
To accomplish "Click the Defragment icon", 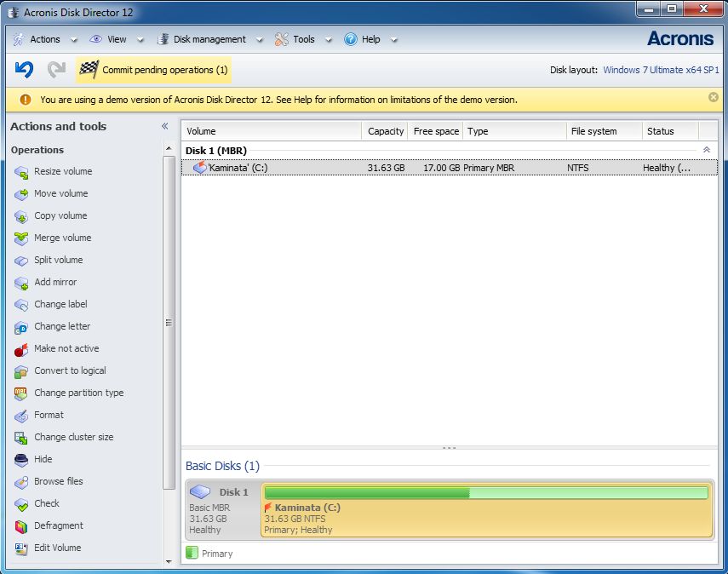I will click(x=21, y=526).
